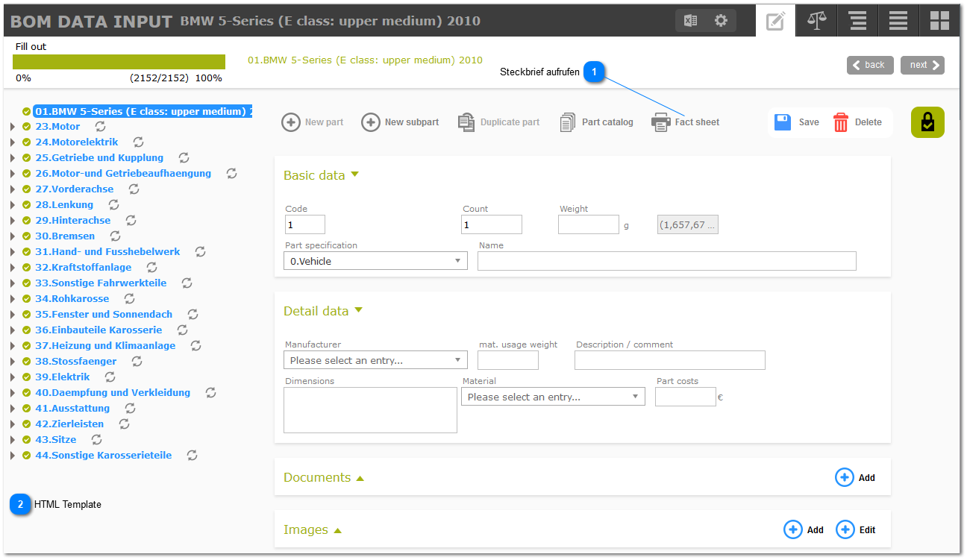Add a document via Documents Add
This screenshot has width=967, height=560.
(x=855, y=477)
